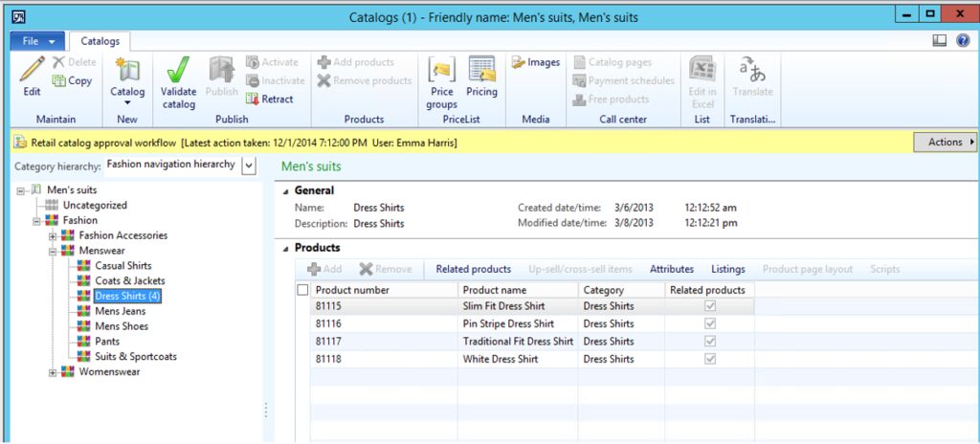Click the Validate catalog checkmark icon

[178, 70]
